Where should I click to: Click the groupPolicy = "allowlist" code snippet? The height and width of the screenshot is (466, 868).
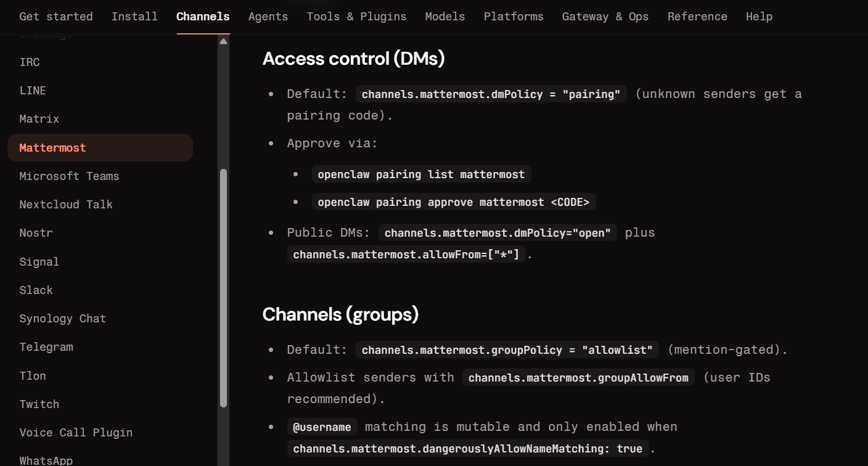(x=507, y=350)
